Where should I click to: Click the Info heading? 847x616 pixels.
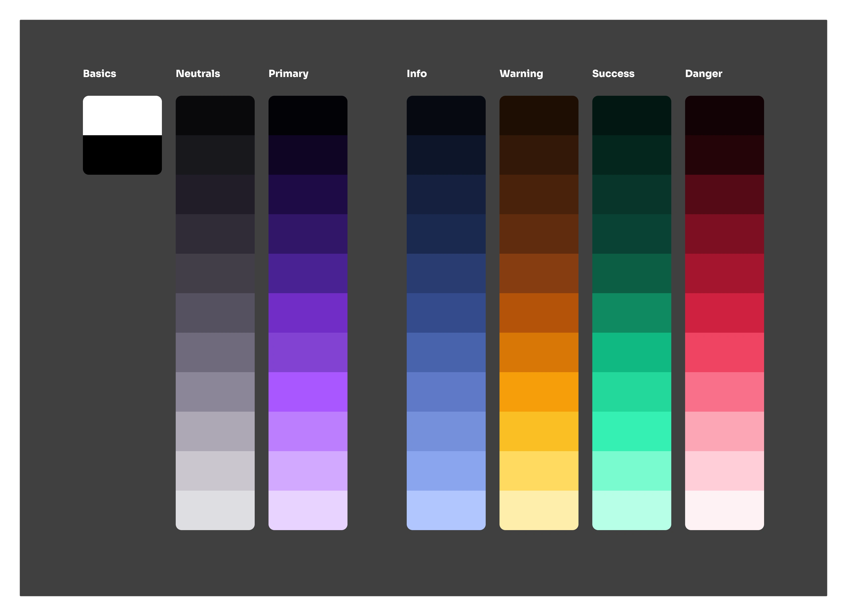417,74
